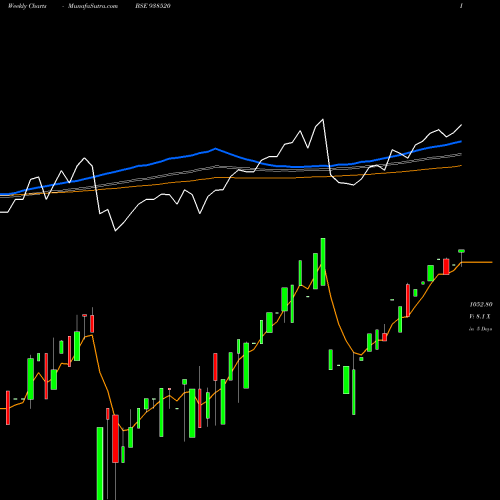Click the 1052.80 price value
The width and height of the screenshot is (500, 500).
pyautogui.click(x=481, y=304)
